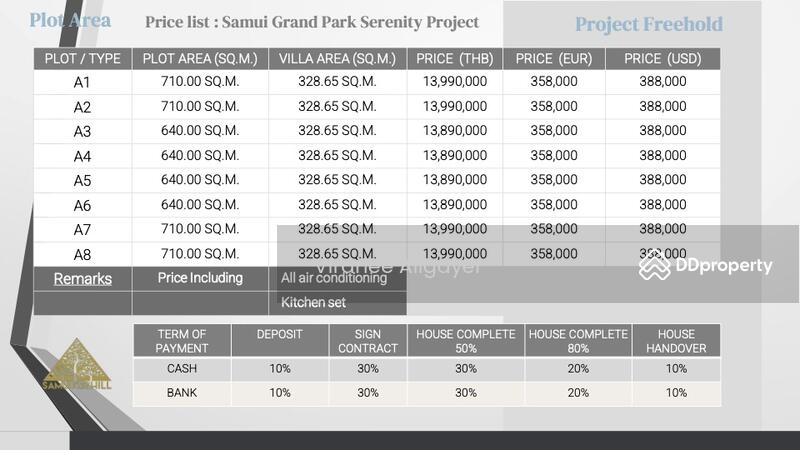Click the Samui Grand Park Serenity price list title
The width and height of the screenshot is (800, 450).
coord(311,22)
